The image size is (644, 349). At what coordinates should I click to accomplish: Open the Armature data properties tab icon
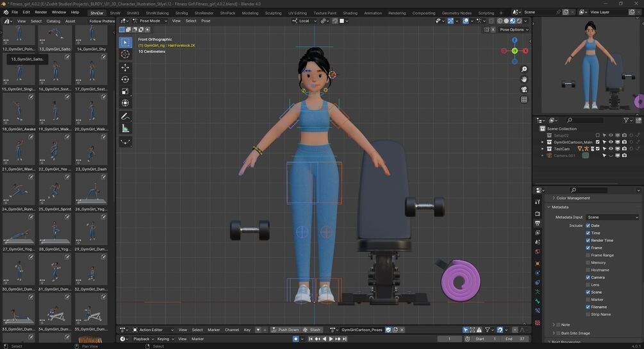coord(538,292)
